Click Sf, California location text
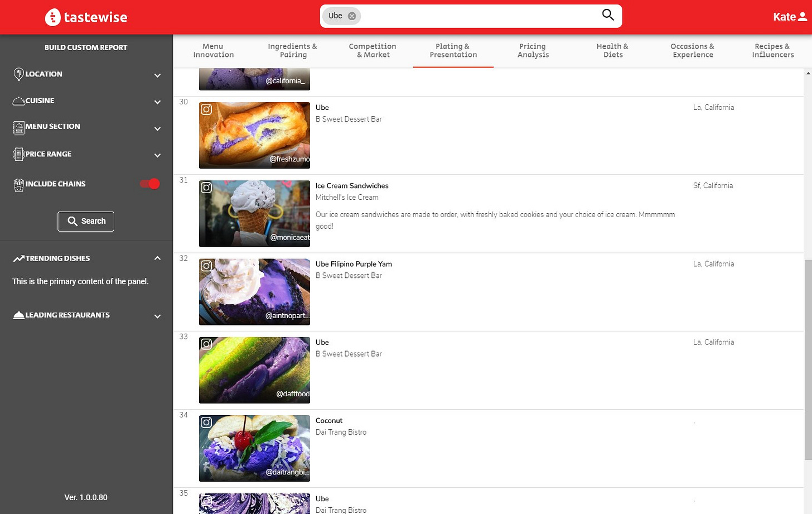The image size is (812, 514). [713, 186]
